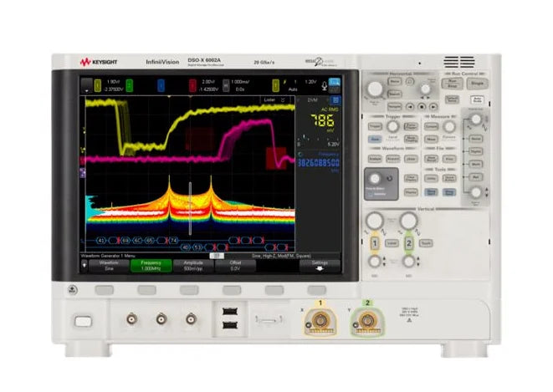Toggle the Ref waveform key

click(476, 177)
